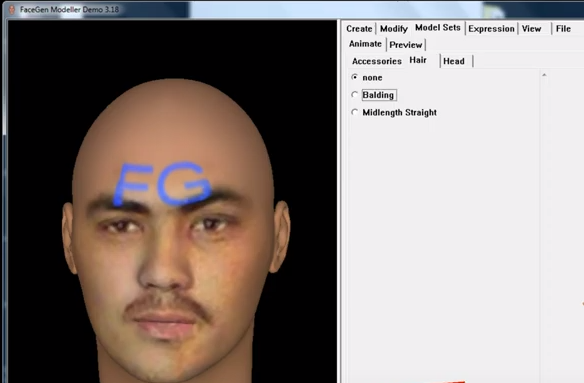Switch to the Animate tab
This screenshot has height=383, width=584.
coord(365,44)
